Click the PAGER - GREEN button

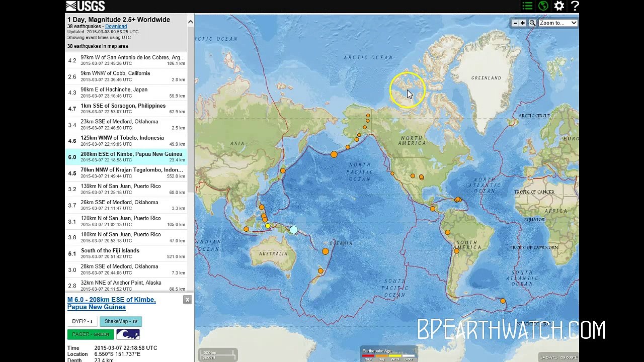(x=91, y=334)
